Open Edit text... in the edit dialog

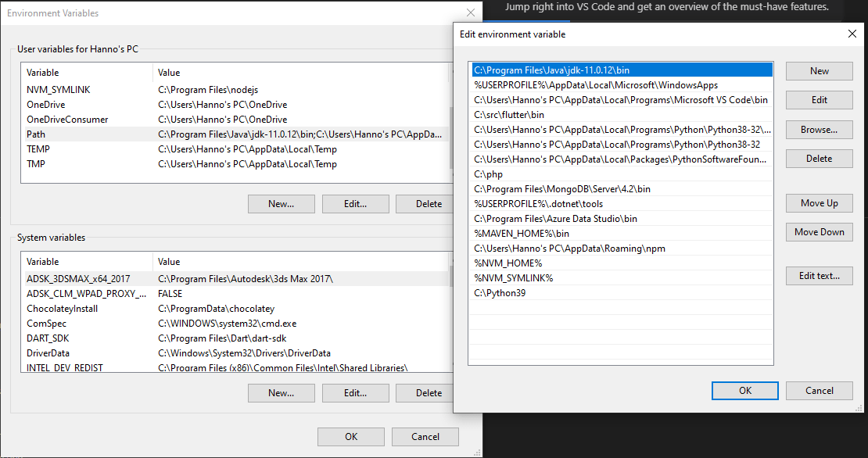pos(819,275)
